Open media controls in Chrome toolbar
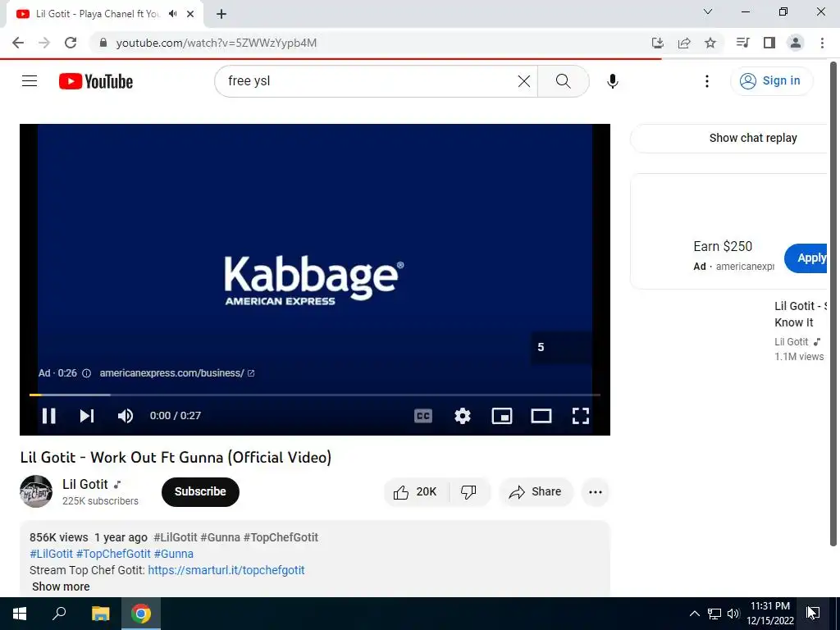The width and height of the screenshot is (840, 630). 743,43
